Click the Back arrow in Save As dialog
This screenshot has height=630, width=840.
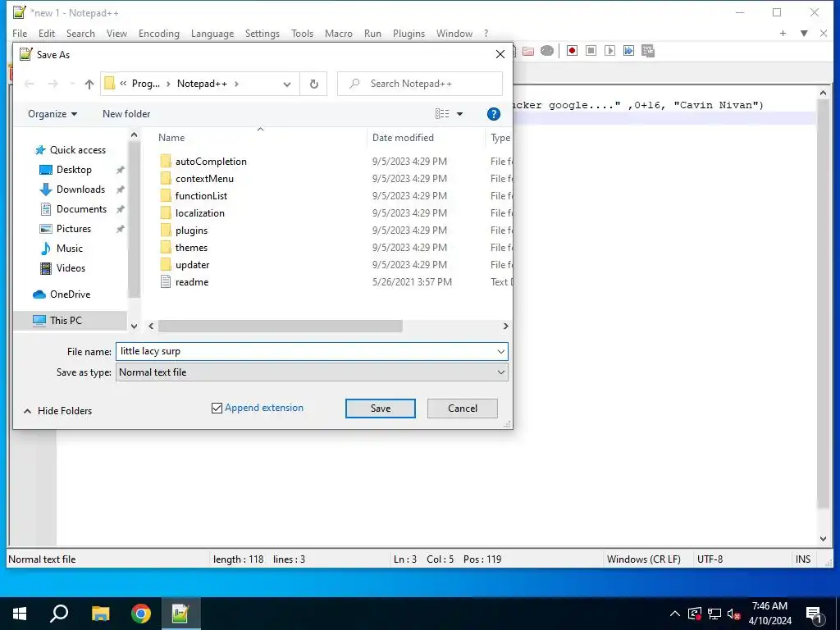coord(30,84)
